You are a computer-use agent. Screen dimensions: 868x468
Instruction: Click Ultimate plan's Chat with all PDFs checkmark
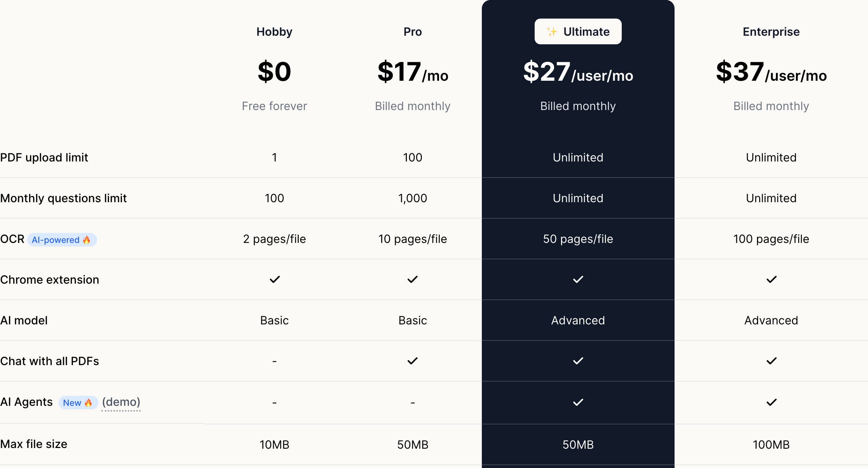point(578,361)
